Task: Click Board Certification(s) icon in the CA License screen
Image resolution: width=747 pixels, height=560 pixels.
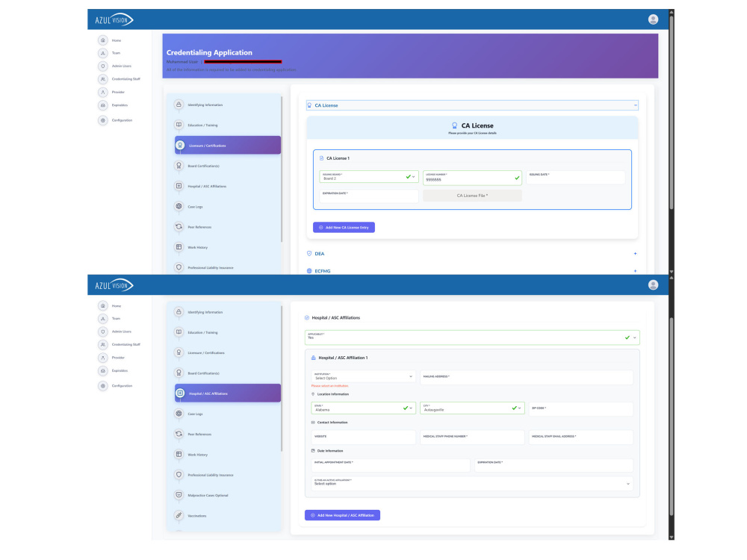Action: 179,166
